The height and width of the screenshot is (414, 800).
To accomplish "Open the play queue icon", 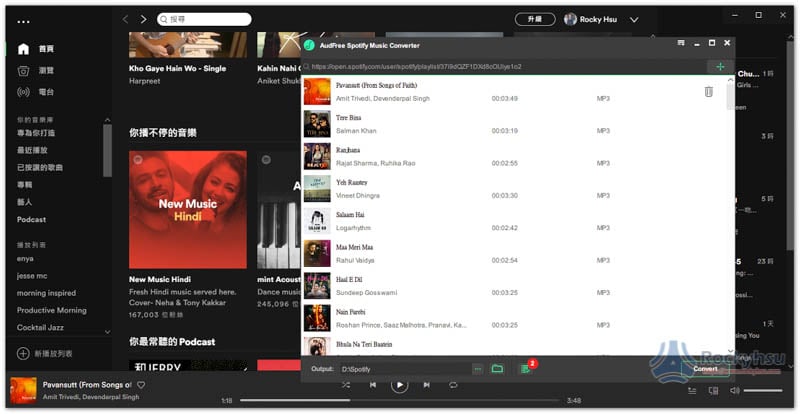I will pyautogui.click(x=692, y=391).
